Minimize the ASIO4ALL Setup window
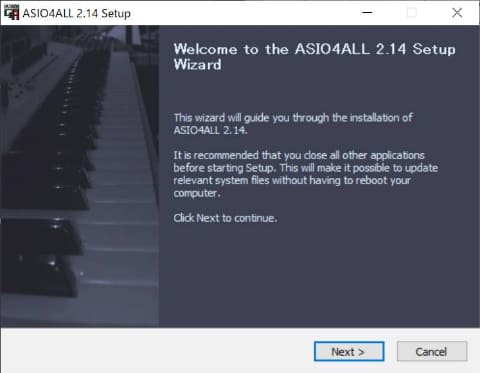This screenshot has height=373, width=480. click(x=367, y=13)
